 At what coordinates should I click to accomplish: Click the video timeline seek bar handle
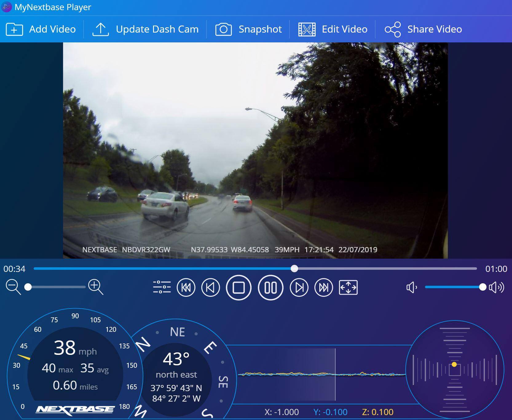(x=294, y=269)
